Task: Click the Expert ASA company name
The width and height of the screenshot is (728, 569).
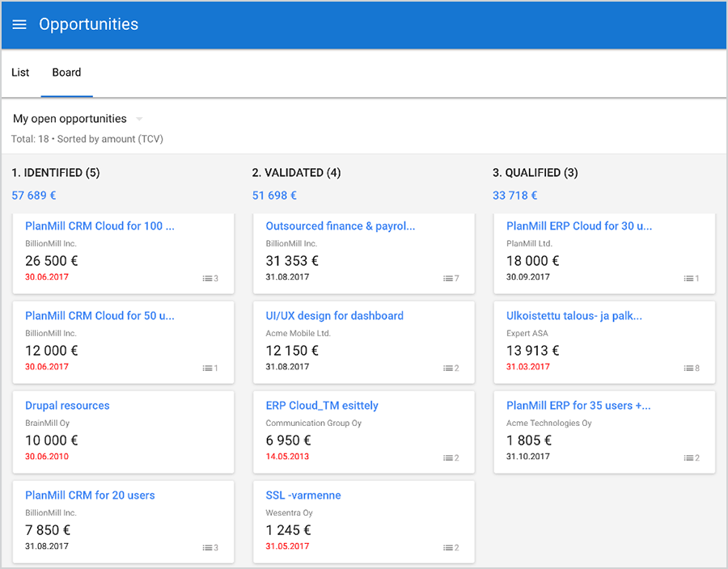Action: [527, 334]
